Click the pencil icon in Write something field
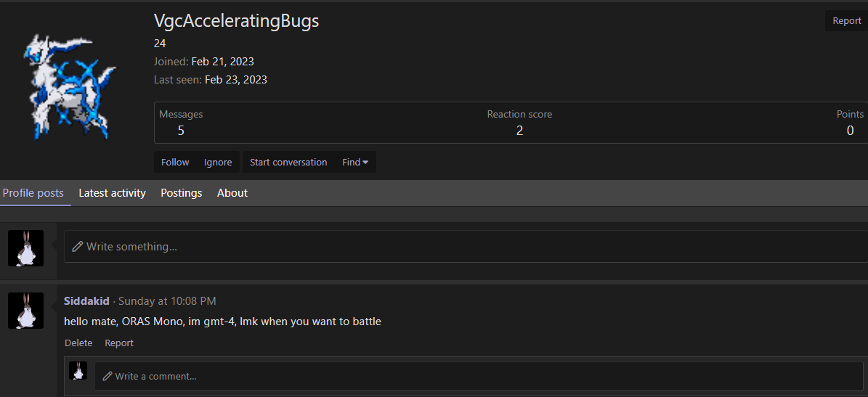Screen dimensions: 868x397 point(78,247)
